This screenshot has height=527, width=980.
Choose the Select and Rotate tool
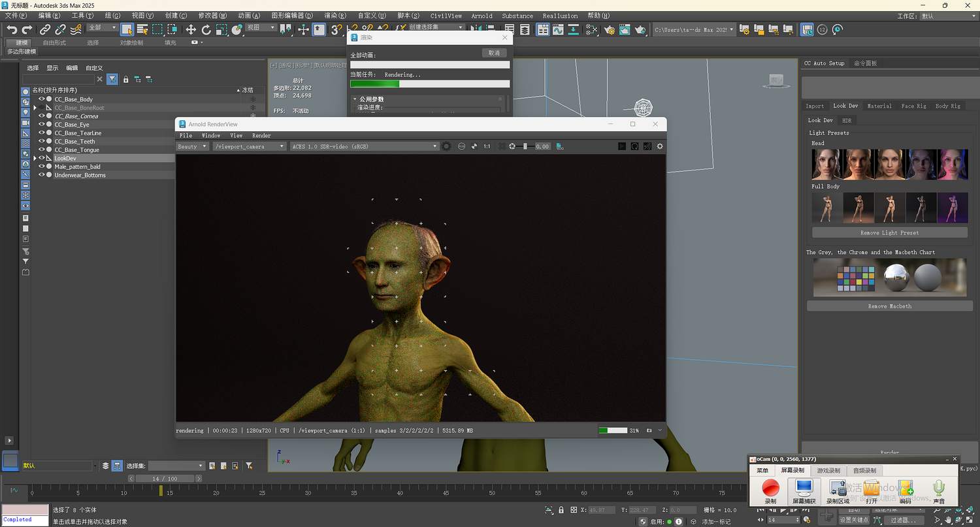206,29
